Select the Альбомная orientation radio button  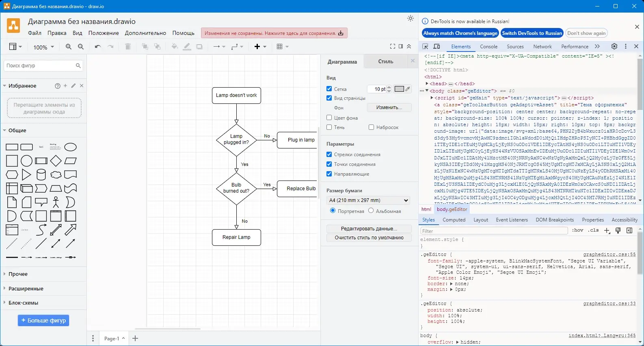[371, 211]
